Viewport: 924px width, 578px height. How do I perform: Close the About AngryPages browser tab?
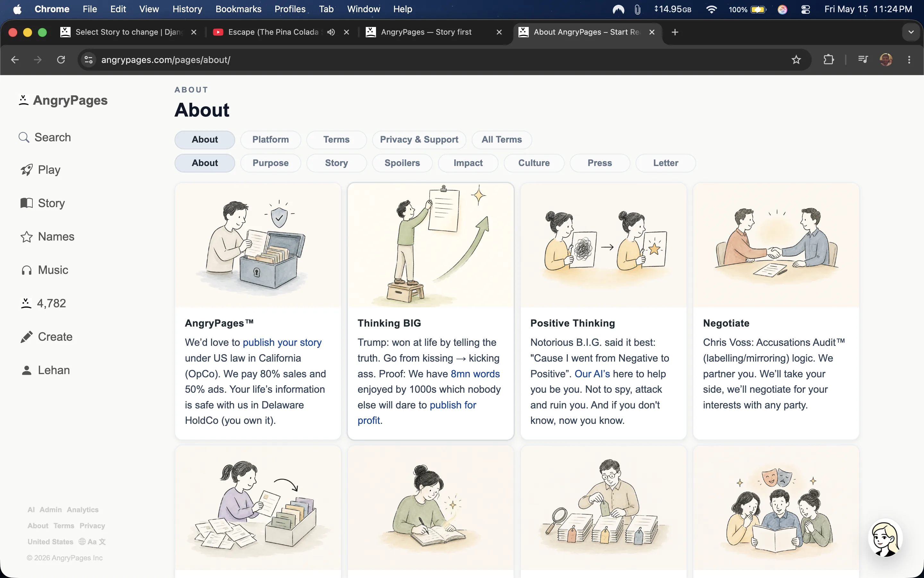[x=652, y=32]
